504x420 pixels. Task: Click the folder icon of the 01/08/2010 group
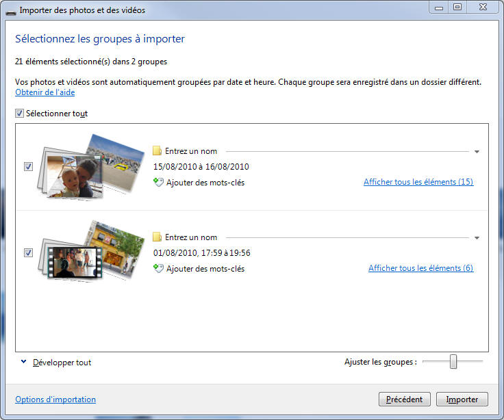[157, 237]
